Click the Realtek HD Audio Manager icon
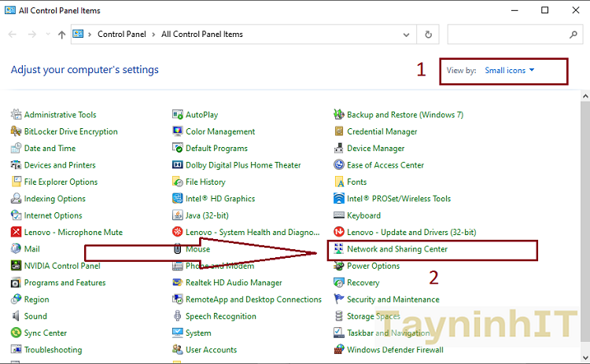Viewport: 590px width, 364px height. [178, 283]
